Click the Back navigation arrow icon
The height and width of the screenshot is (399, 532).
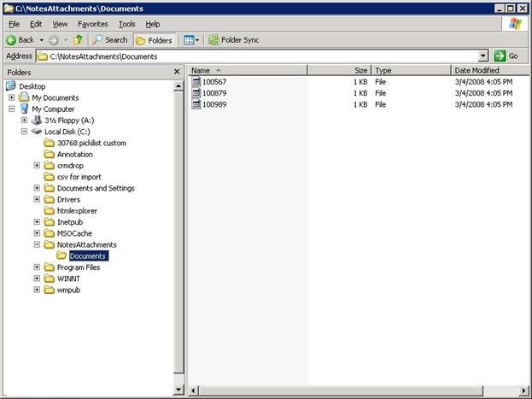coord(12,40)
